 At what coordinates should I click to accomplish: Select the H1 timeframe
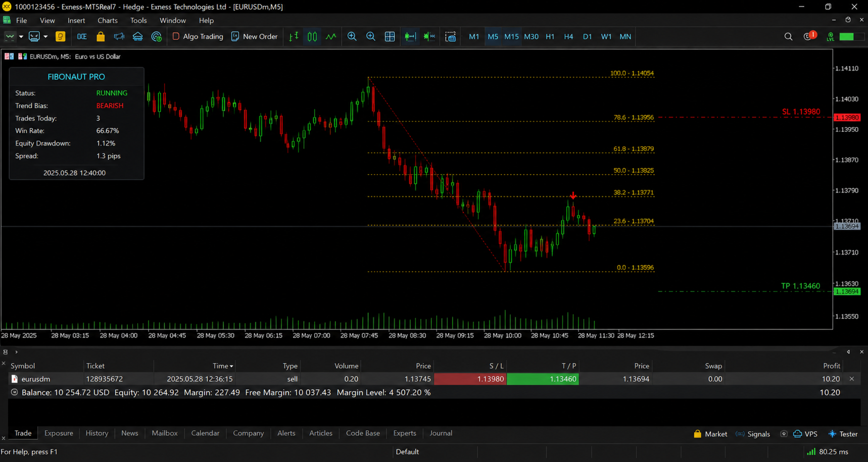pos(550,36)
